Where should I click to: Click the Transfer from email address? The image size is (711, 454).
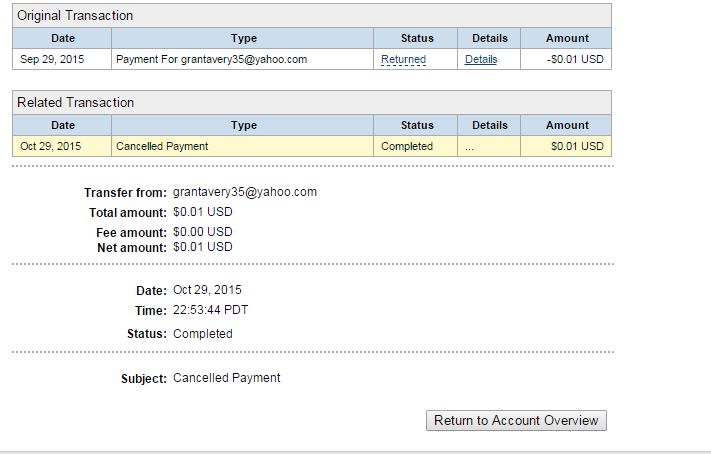[x=244, y=192]
